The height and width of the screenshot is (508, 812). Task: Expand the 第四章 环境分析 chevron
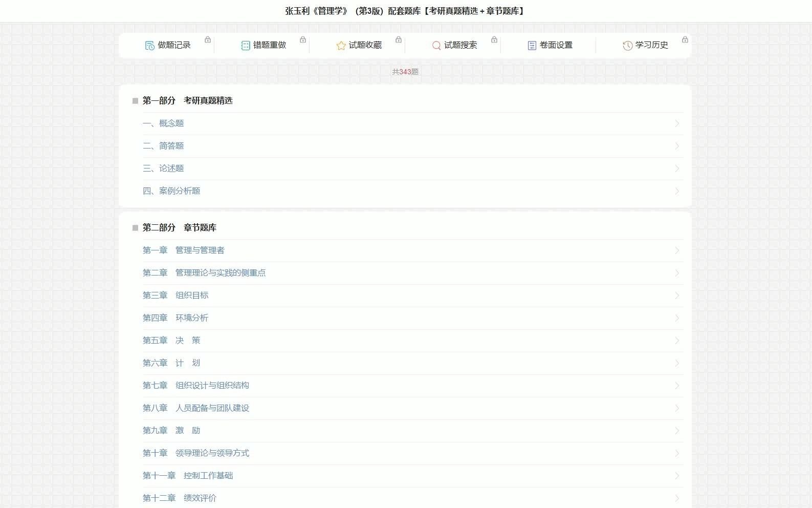pos(677,318)
